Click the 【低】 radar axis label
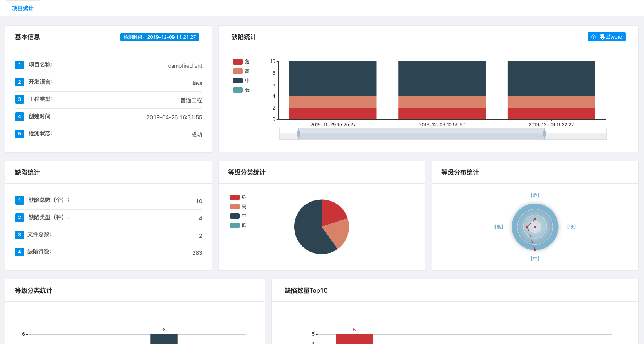This screenshot has width=644, height=344. click(572, 227)
